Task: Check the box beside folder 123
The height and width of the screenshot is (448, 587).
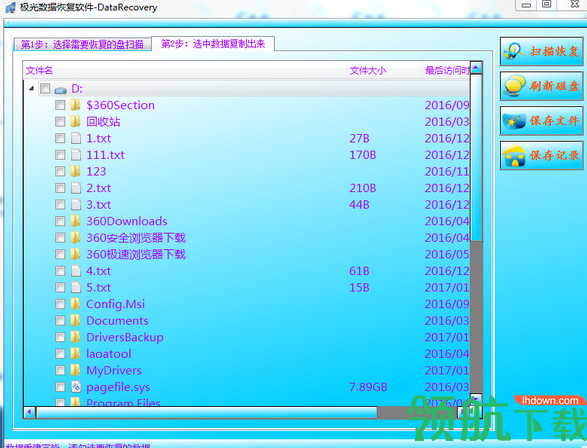Action: [60, 171]
